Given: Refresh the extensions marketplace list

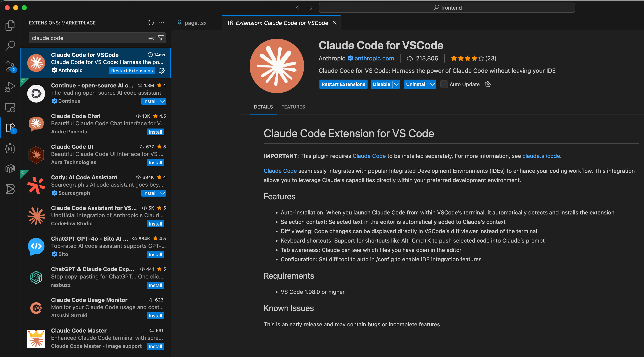Looking at the screenshot, I should [151, 23].
